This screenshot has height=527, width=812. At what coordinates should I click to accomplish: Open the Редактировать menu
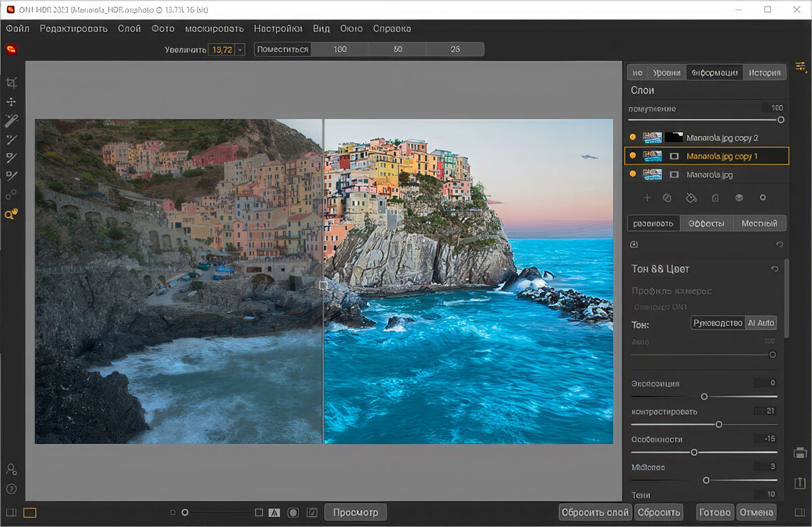pos(74,28)
